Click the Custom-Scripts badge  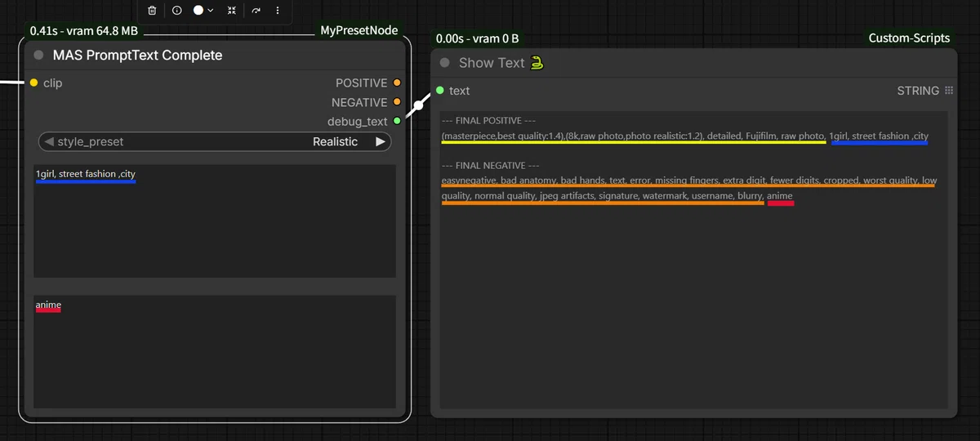(x=909, y=38)
